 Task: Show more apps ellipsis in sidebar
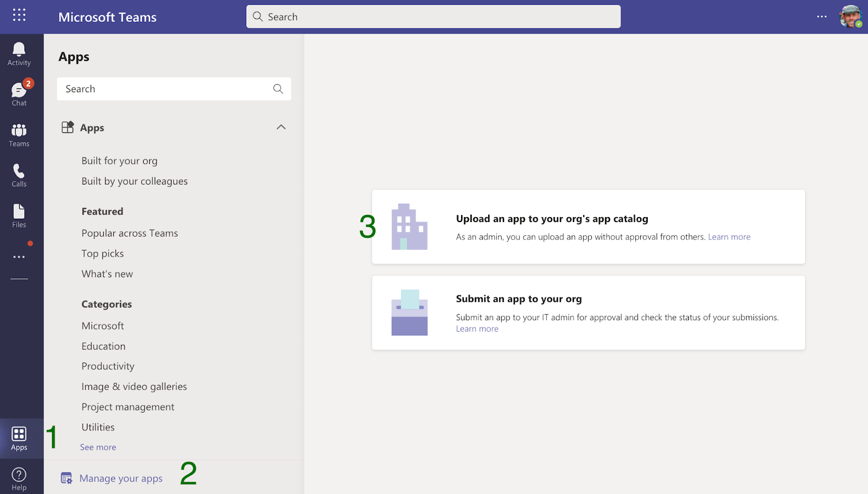click(19, 257)
